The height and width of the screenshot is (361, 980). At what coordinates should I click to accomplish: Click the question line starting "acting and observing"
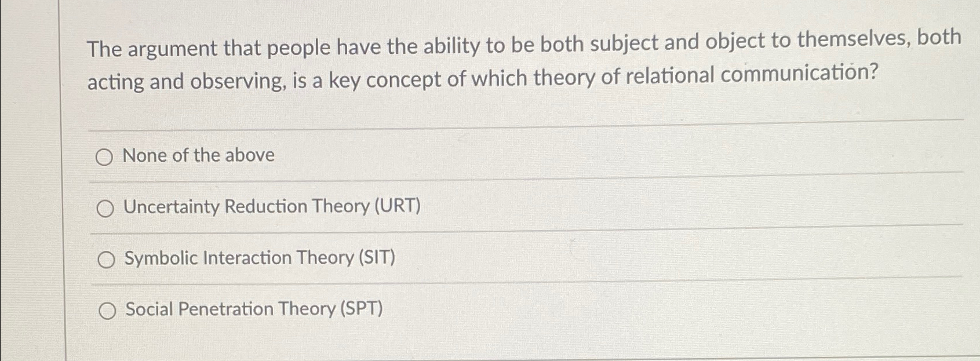(x=483, y=78)
